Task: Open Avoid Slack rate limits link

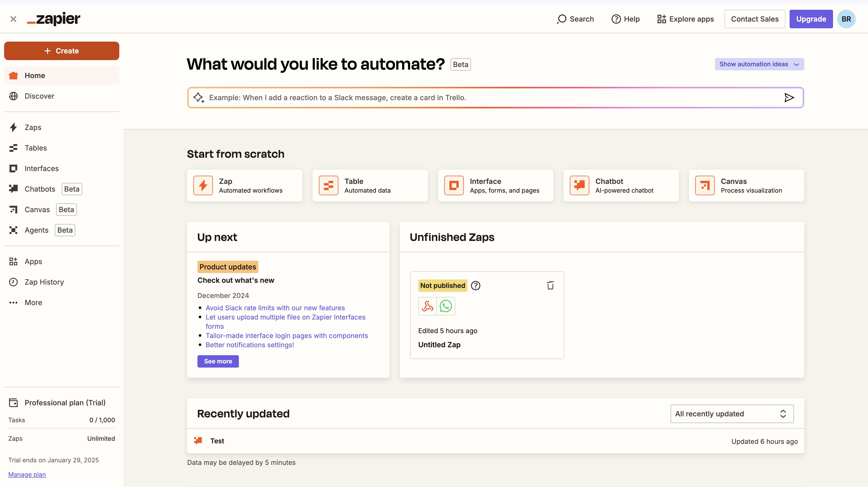Action: (x=275, y=308)
